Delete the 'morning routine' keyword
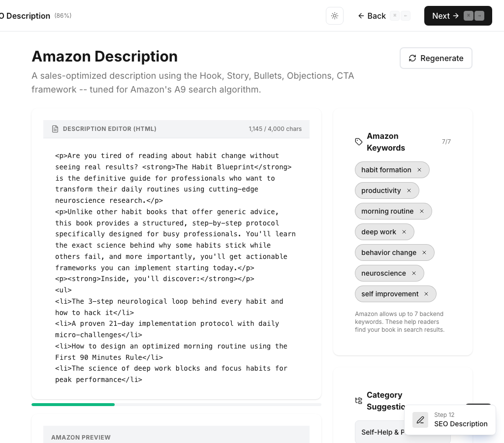 (422, 211)
